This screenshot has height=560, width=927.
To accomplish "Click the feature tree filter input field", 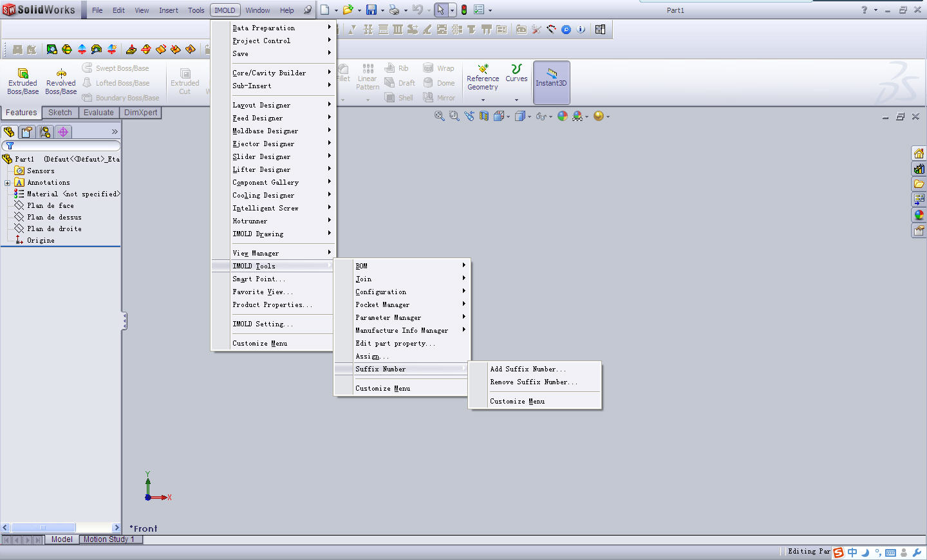I will coord(64,146).
